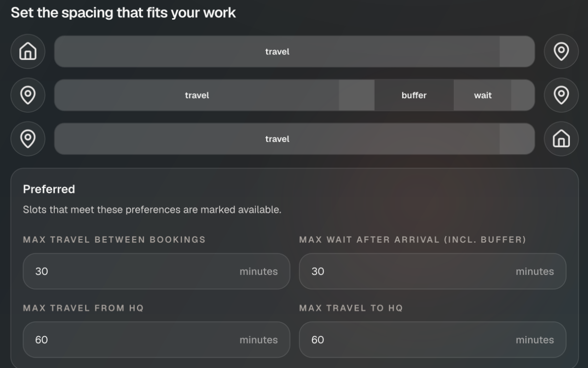Click the top travel bar from home
588x368 pixels.
pos(294,52)
